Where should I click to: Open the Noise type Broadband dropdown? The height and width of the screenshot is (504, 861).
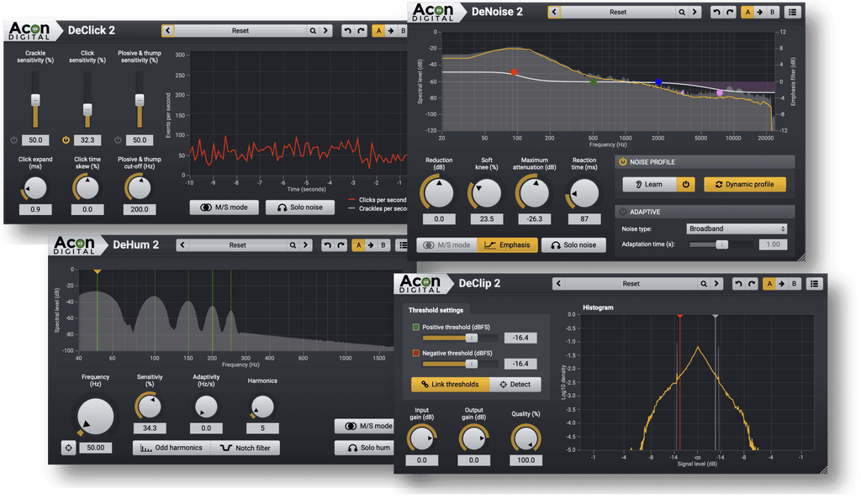[x=737, y=228]
